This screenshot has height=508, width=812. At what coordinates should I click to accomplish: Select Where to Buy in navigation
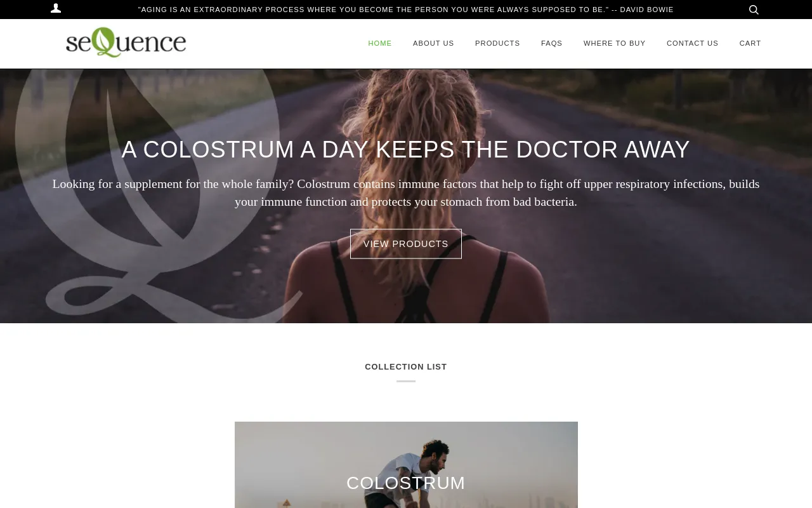click(x=615, y=43)
